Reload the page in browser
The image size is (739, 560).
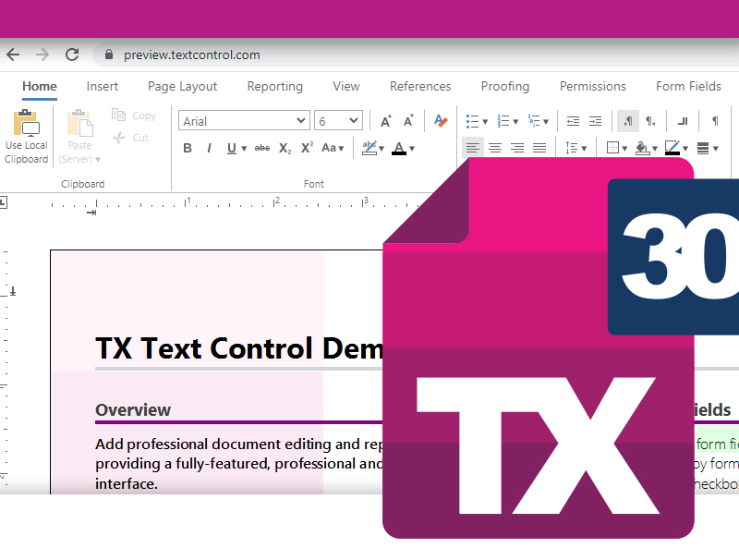(x=72, y=55)
